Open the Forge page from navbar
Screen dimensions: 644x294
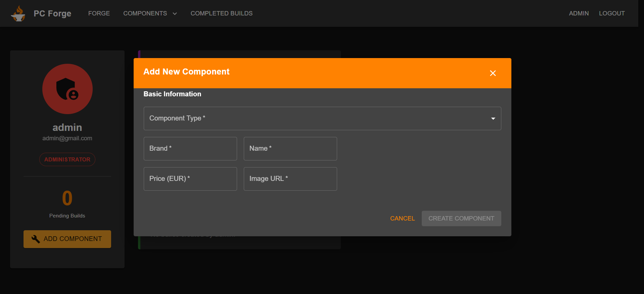point(99,13)
